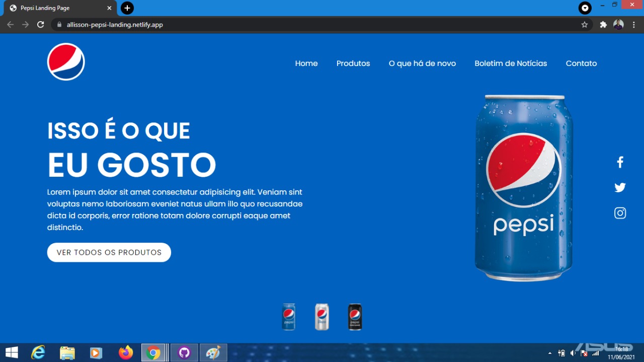
Task: Open the circled down-arrow menu in the tab strip
Action: pos(585,8)
